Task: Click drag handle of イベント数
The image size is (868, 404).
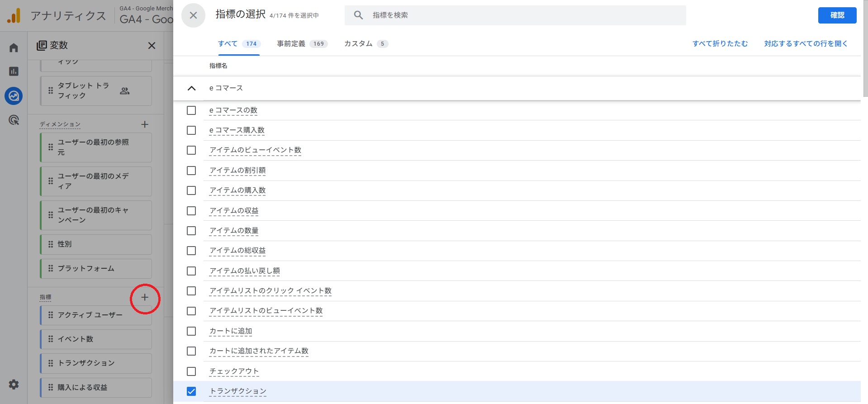Action: click(51, 339)
